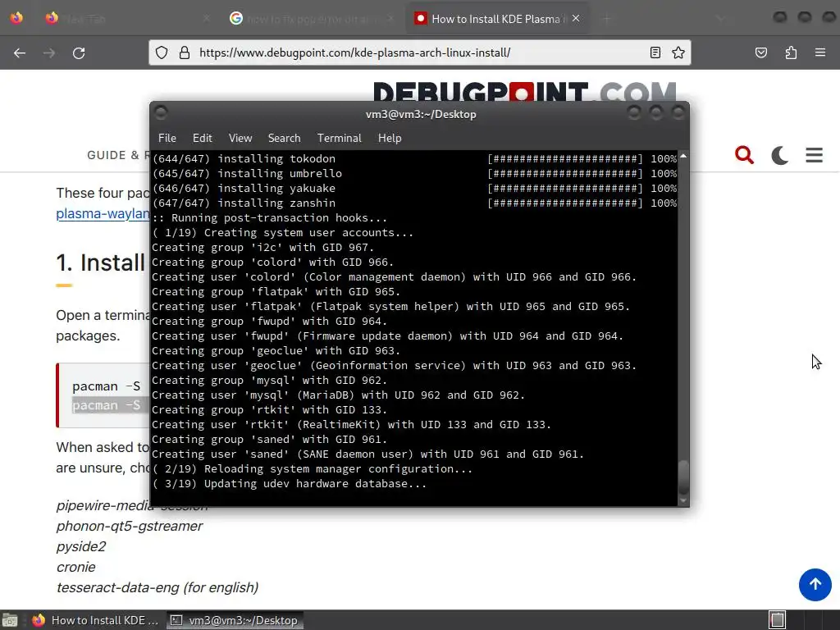
Task: Open the Firefox extensions puzzle icon
Action: [x=791, y=52]
